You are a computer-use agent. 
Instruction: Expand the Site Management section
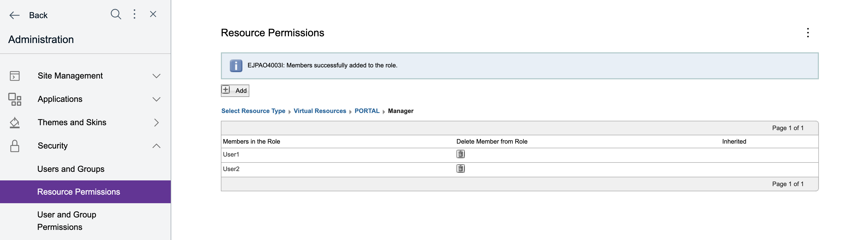coord(156,76)
